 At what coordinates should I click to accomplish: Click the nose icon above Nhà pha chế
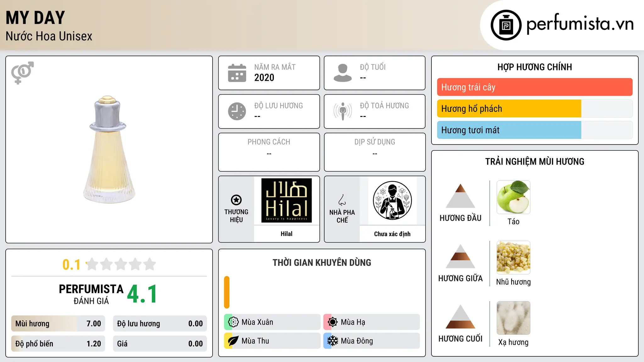tap(342, 200)
